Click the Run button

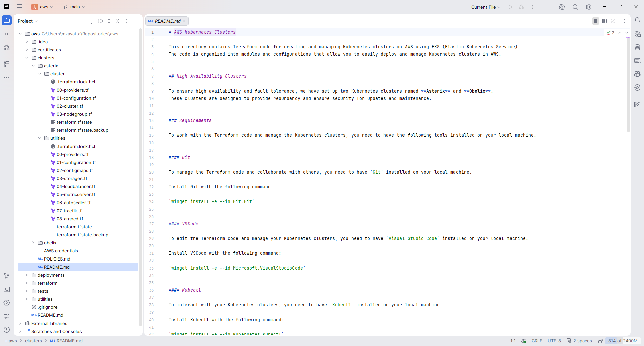[510, 7]
